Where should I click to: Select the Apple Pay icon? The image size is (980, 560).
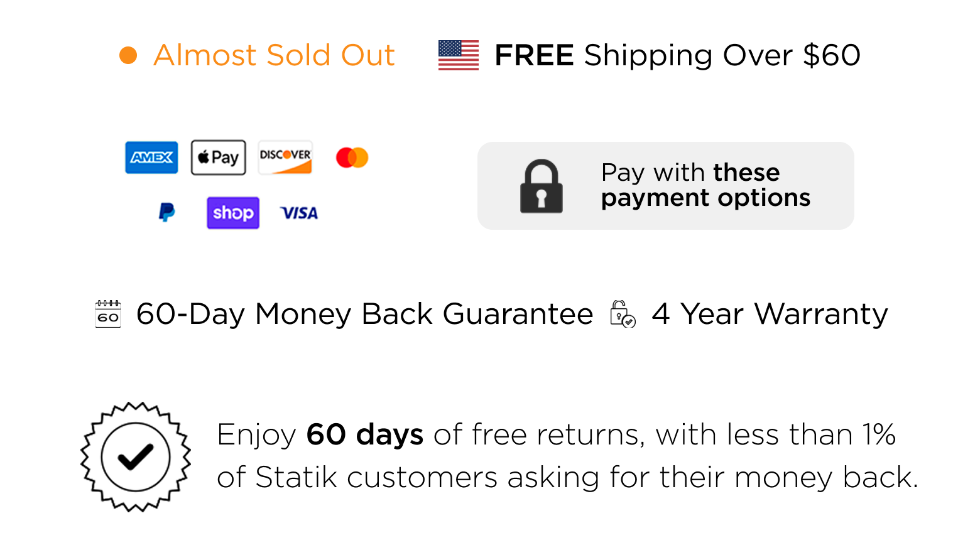click(x=218, y=158)
